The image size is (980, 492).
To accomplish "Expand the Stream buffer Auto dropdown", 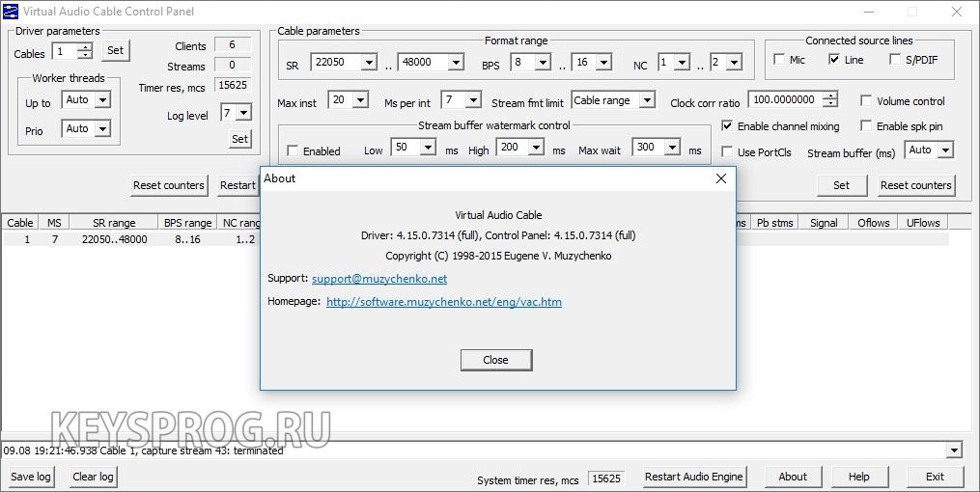I will 945,150.
